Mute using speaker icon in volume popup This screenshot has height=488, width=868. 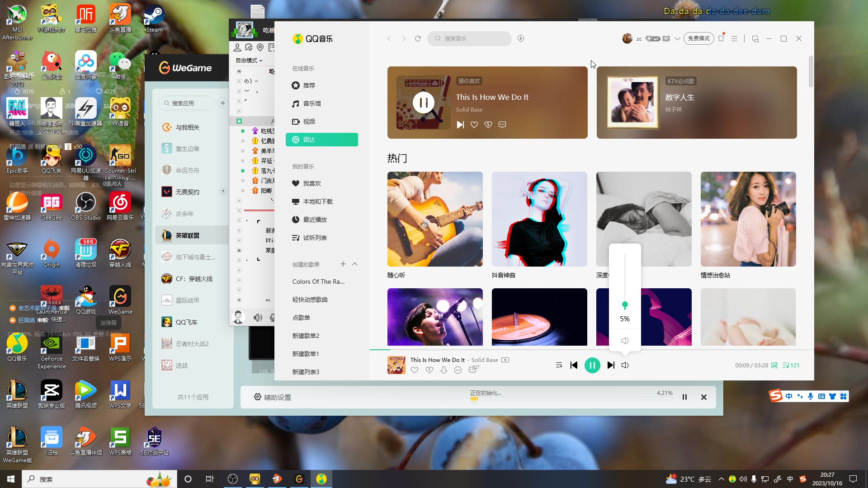tap(625, 341)
